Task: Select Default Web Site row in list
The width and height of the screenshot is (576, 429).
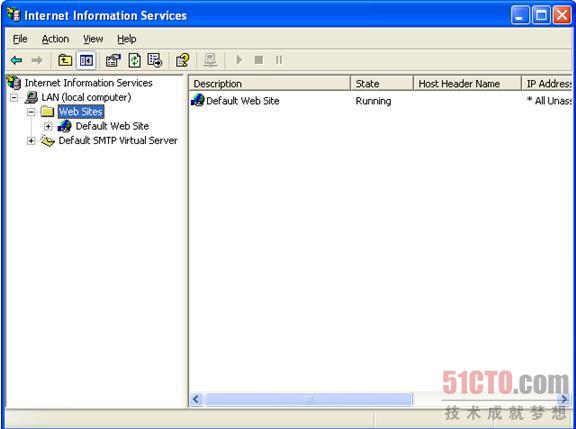Action: (x=381, y=101)
